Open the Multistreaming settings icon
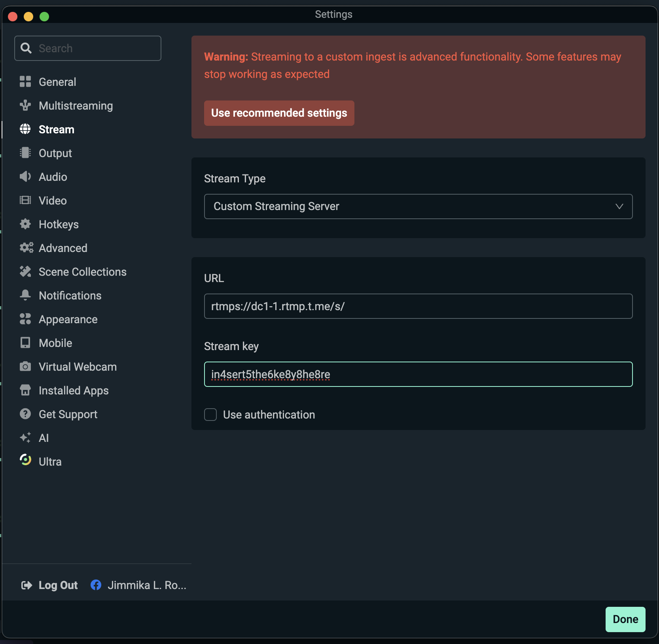The width and height of the screenshot is (659, 644). (25, 106)
